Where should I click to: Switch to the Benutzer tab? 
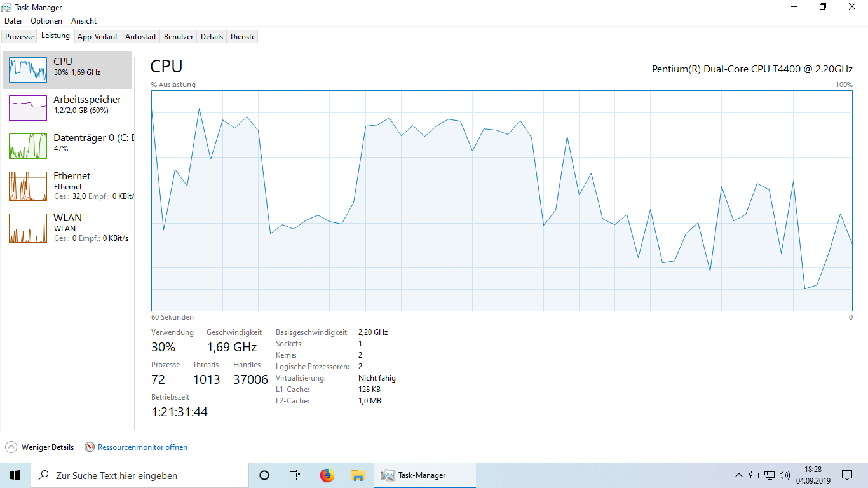coord(179,37)
